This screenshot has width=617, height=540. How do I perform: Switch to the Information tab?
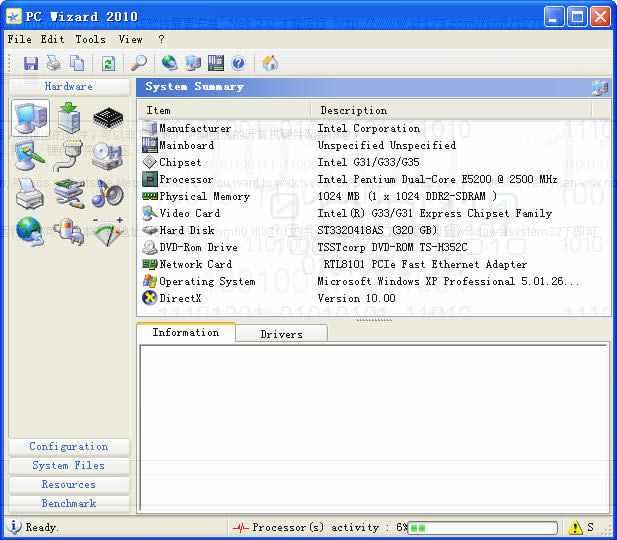click(186, 333)
